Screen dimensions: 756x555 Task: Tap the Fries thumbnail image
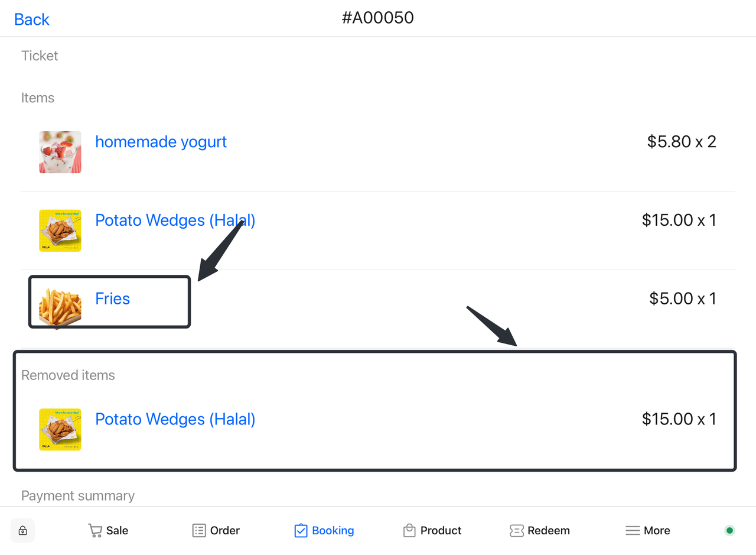[60, 306]
